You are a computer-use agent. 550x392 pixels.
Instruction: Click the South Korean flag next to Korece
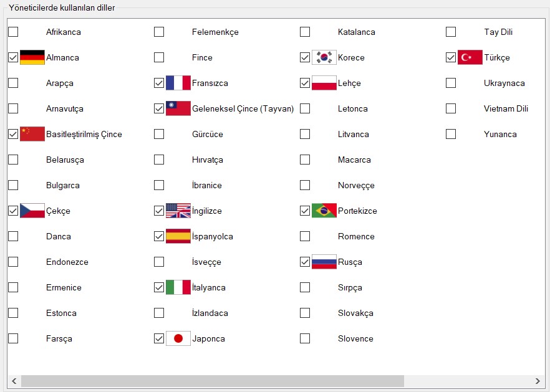click(x=324, y=57)
